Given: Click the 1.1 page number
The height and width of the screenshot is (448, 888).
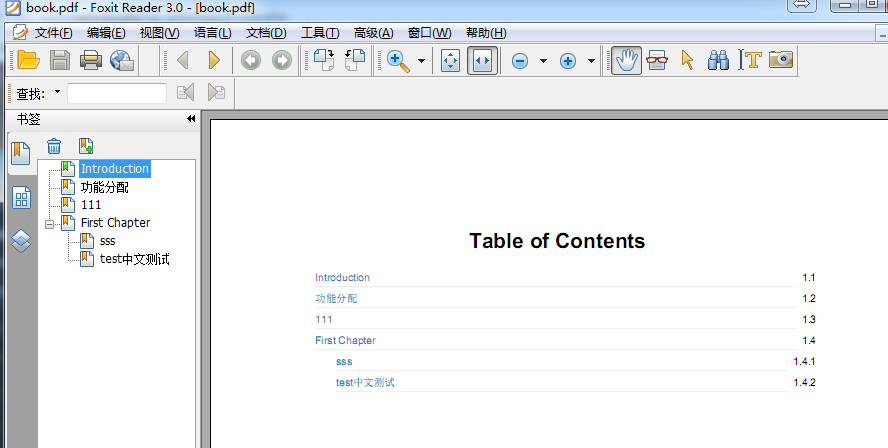Looking at the screenshot, I should (809, 278).
